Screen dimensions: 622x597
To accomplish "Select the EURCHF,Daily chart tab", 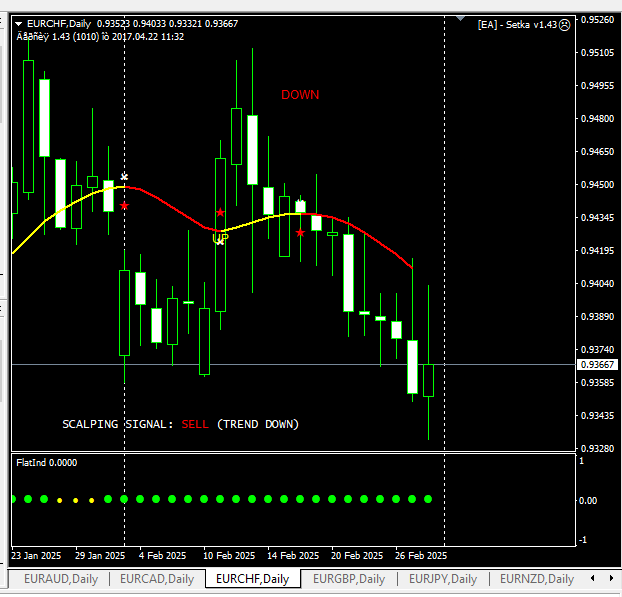I will [x=252, y=579].
